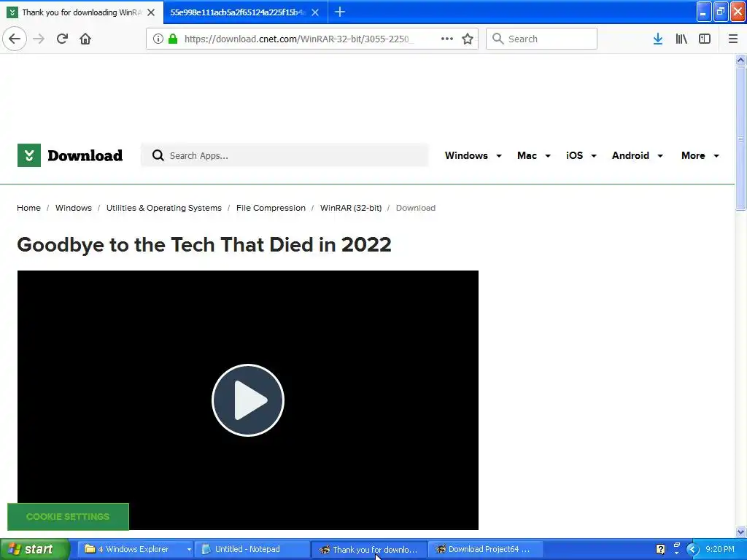Click the help question mark tray icon
747x560 pixels.
pyautogui.click(x=660, y=549)
